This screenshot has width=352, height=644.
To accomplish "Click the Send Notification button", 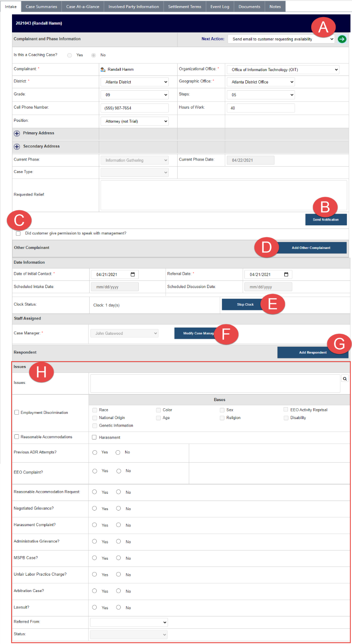I will tap(326, 219).
